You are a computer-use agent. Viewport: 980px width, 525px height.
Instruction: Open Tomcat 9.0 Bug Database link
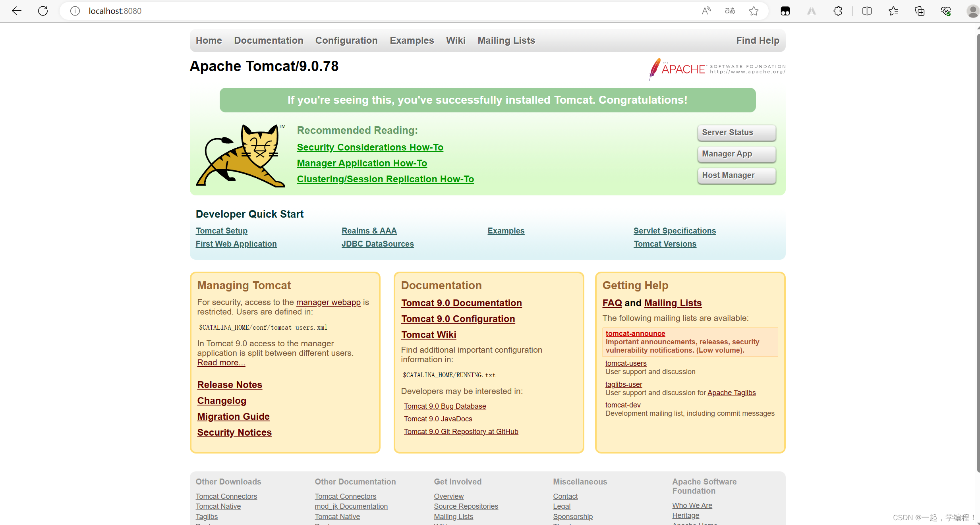445,406
